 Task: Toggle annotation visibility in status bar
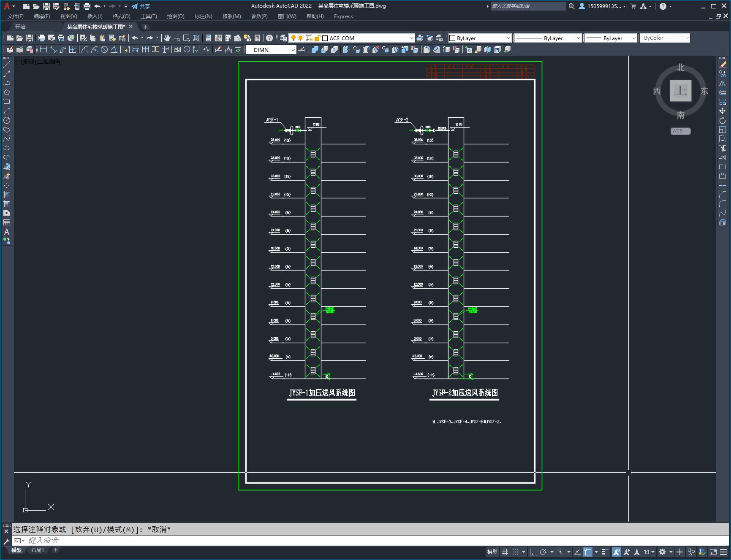pyautogui.click(x=617, y=552)
